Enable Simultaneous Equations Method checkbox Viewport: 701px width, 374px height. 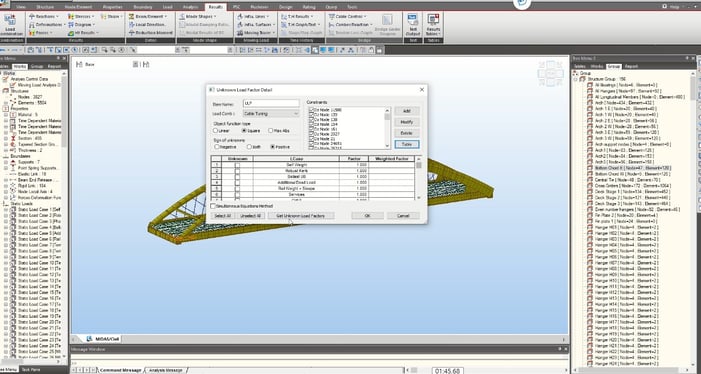[213, 206]
